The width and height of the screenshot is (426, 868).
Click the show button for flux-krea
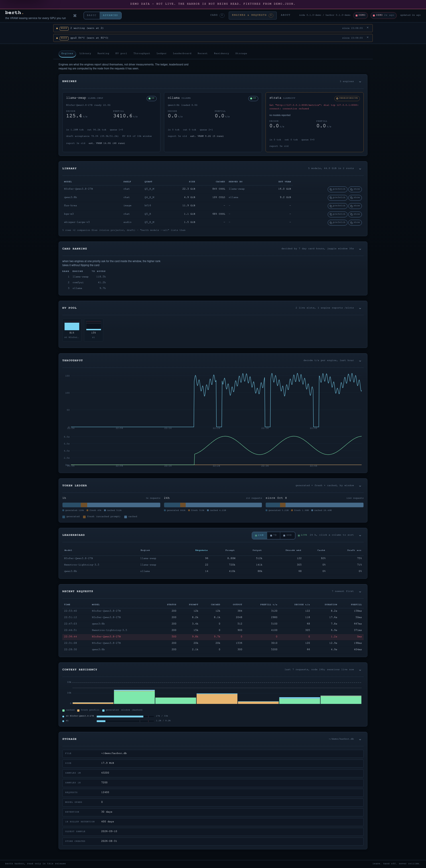click(355, 206)
